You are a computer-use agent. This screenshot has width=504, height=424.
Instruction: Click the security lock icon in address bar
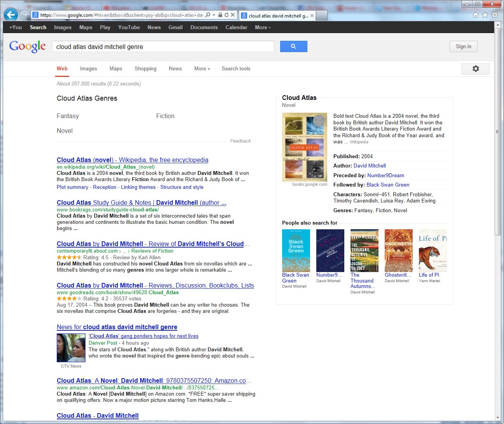[220, 15]
